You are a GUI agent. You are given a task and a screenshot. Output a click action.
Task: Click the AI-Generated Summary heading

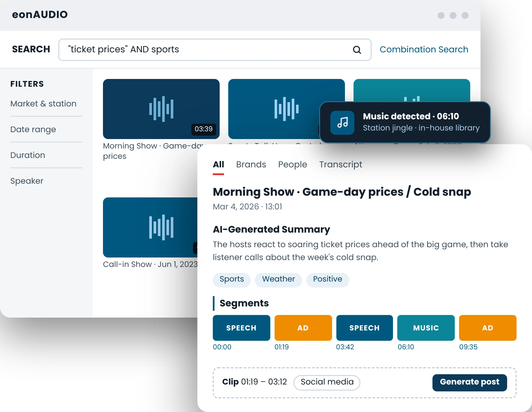tap(271, 229)
